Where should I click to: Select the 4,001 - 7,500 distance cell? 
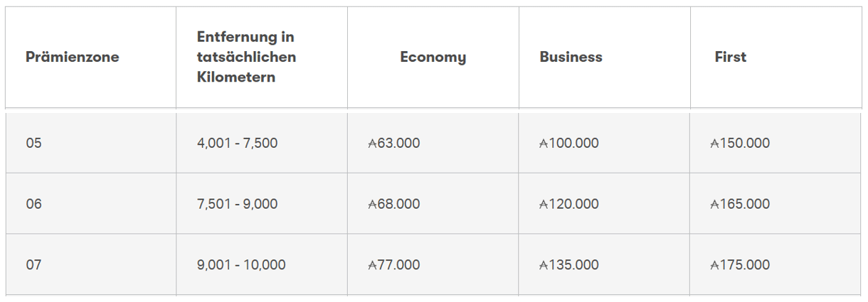coord(237,143)
